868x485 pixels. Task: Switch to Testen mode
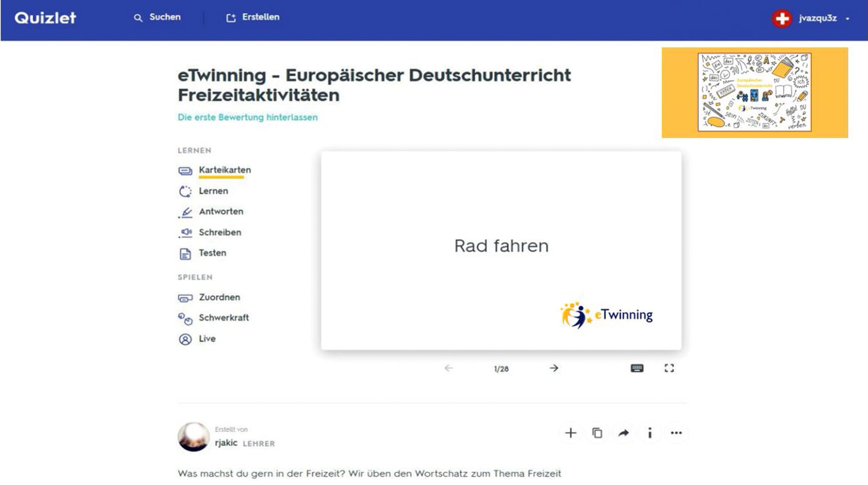pyautogui.click(x=212, y=253)
